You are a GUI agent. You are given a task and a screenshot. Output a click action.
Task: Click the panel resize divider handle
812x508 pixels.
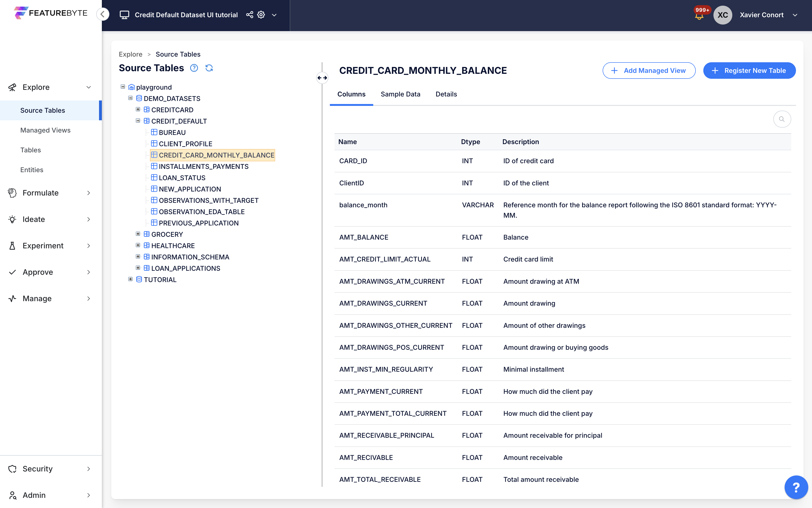click(322, 78)
